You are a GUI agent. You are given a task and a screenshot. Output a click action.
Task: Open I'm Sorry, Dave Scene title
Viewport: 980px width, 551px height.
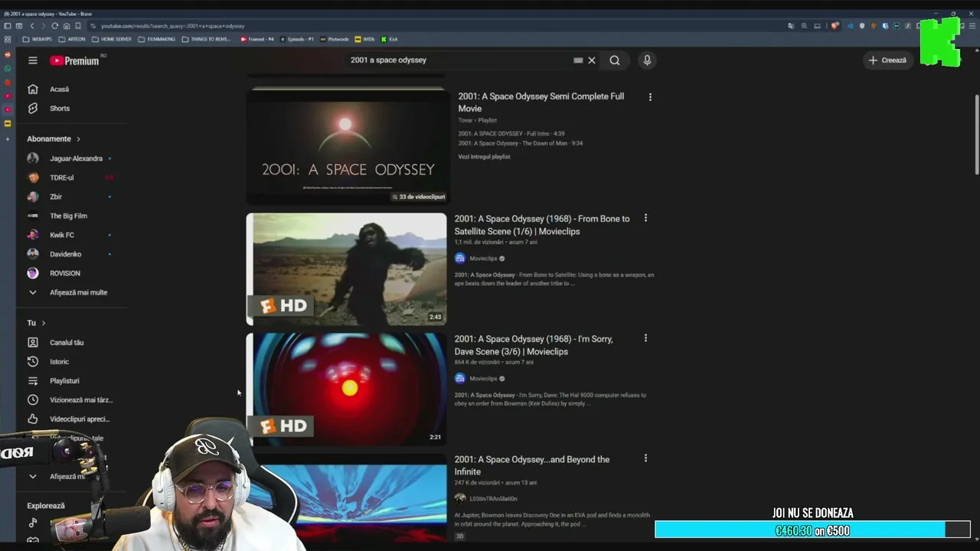pyautogui.click(x=534, y=345)
